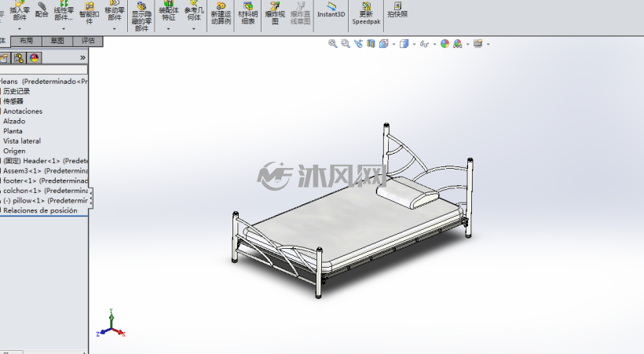Select the footer<1> component
Image resolution: width=644 pixels, height=354 pixels.
[44, 181]
